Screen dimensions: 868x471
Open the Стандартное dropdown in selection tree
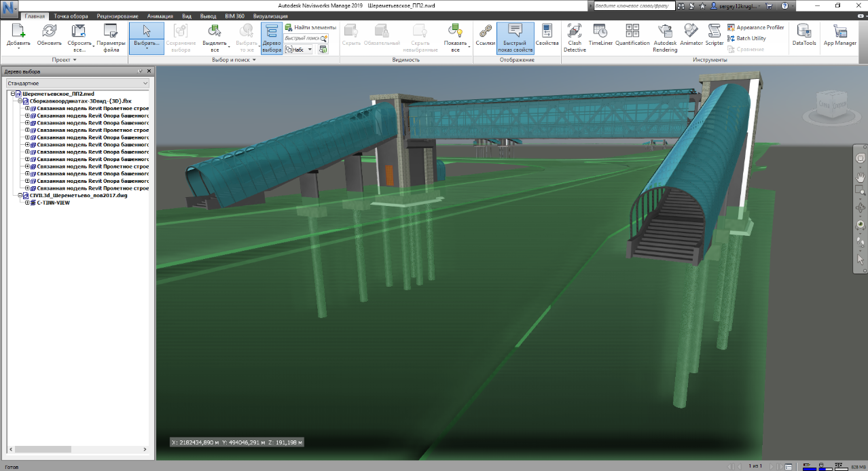(x=78, y=83)
